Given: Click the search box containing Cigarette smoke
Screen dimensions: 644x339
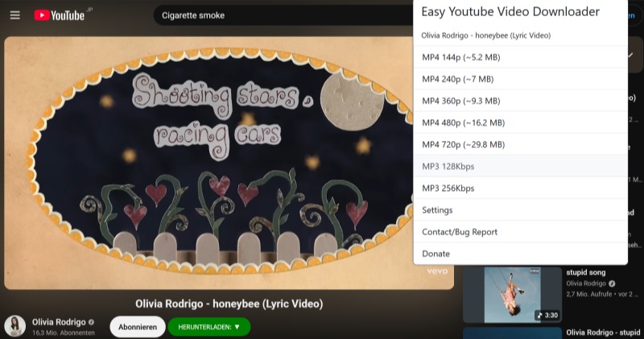Looking at the screenshot, I should tap(283, 15).
